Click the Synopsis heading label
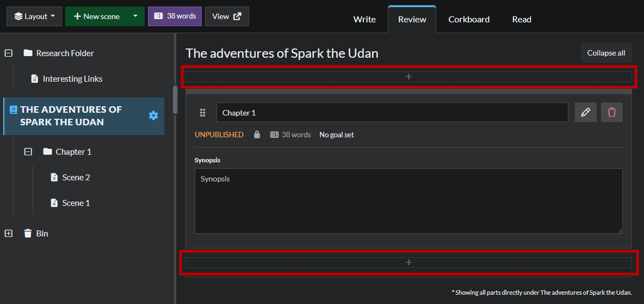 [207, 160]
